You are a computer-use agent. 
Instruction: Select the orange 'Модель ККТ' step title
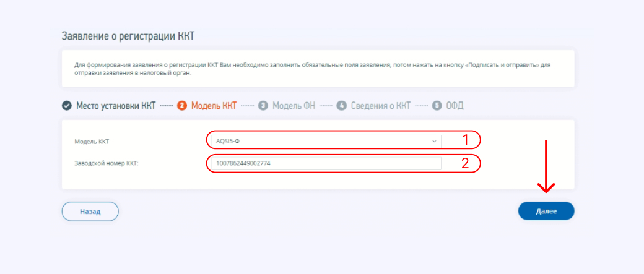coord(214,105)
